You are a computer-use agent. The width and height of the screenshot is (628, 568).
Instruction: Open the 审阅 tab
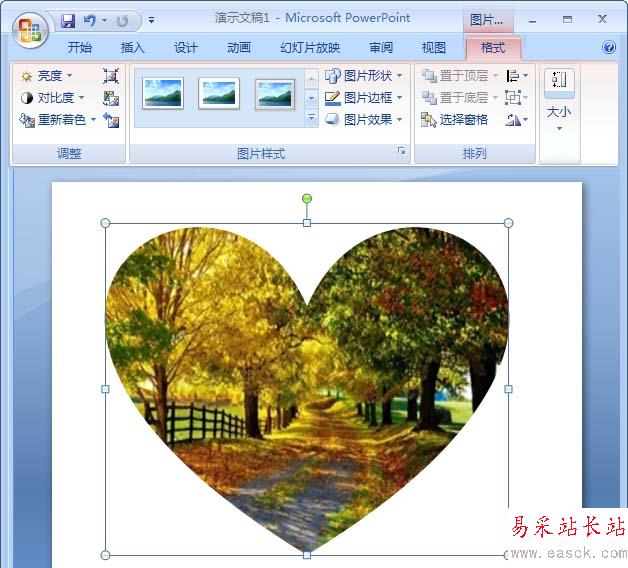click(380, 48)
